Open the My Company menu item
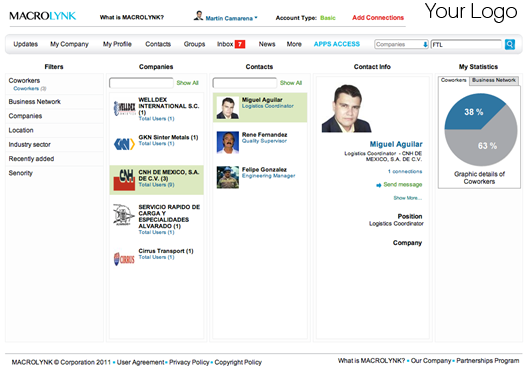This screenshot has width=528, height=381. [69, 44]
